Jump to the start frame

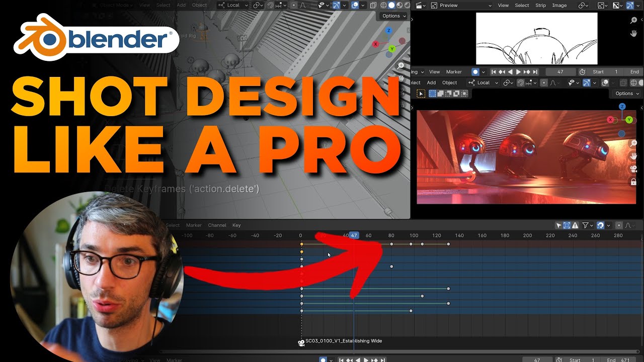point(494,72)
